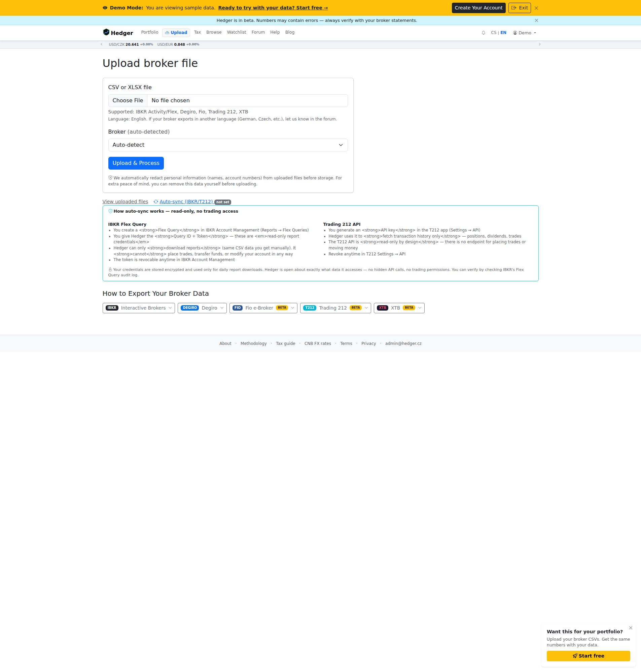Switch language to CS
Screen dimensions: 641x672
coord(493,33)
